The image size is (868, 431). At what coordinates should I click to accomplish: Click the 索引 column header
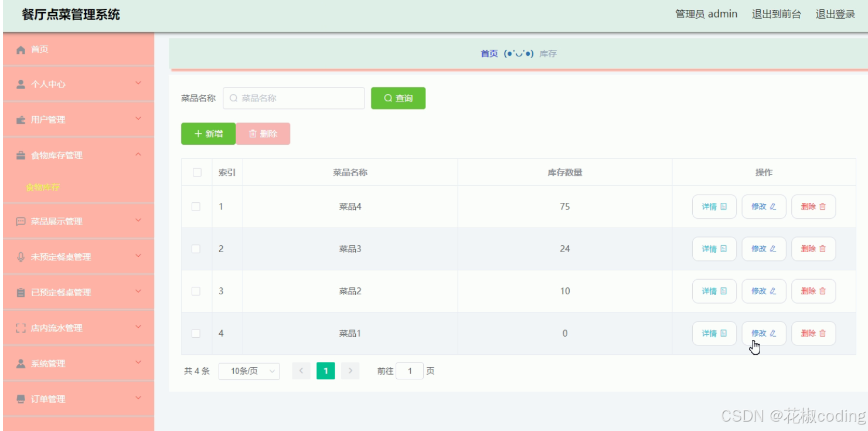[x=227, y=172]
